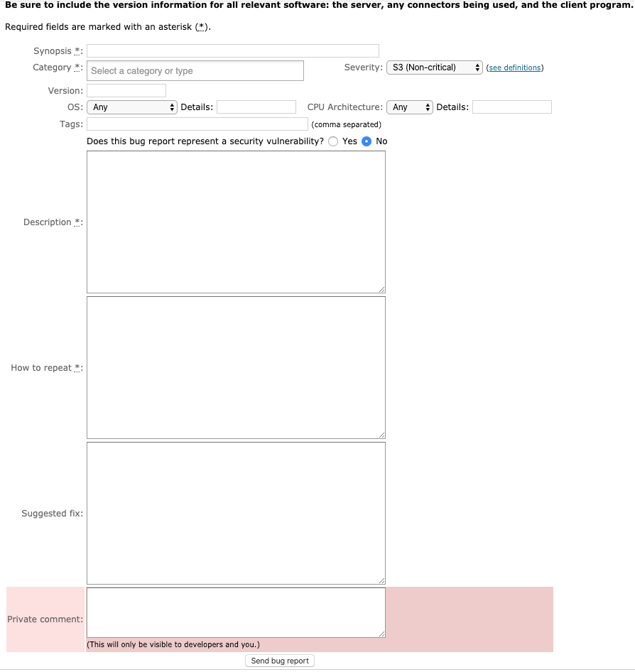Click the '(comma separated)' hint text
Image resolution: width=635 pixels, height=672 pixels.
[346, 124]
